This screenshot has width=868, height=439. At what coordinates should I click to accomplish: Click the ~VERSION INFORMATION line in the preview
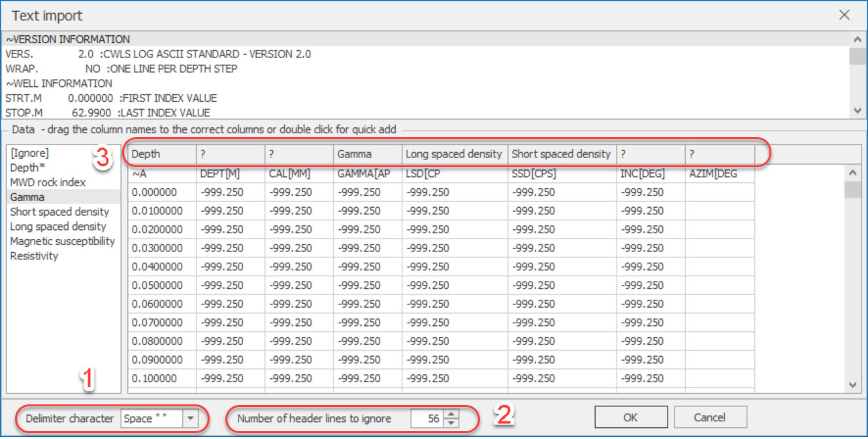pyautogui.click(x=425, y=39)
